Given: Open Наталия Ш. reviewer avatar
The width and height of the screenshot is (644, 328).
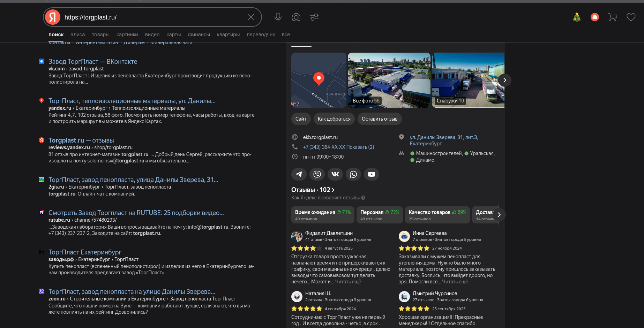Looking at the screenshot, I should click(297, 297).
